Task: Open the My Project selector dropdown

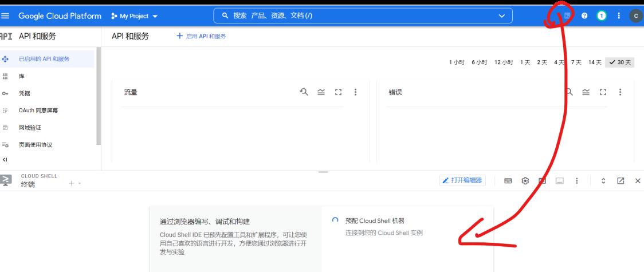Action: click(134, 16)
